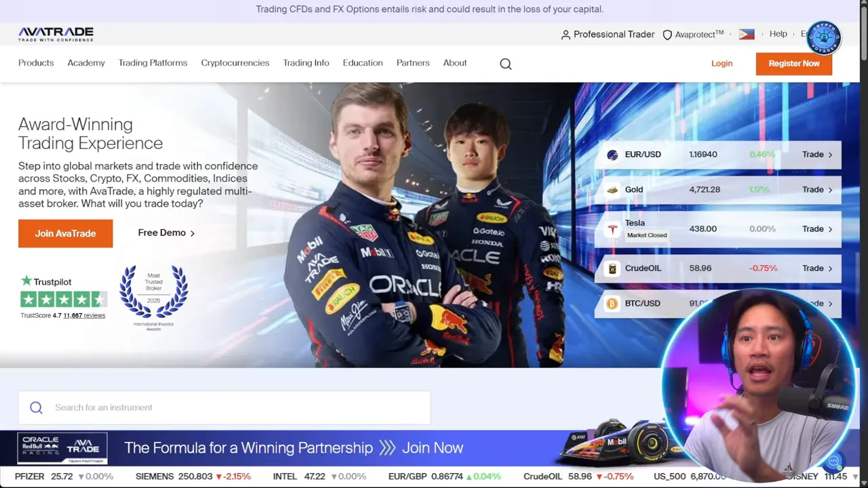The width and height of the screenshot is (868, 488).
Task: Open the About menu
Action: [x=455, y=63]
